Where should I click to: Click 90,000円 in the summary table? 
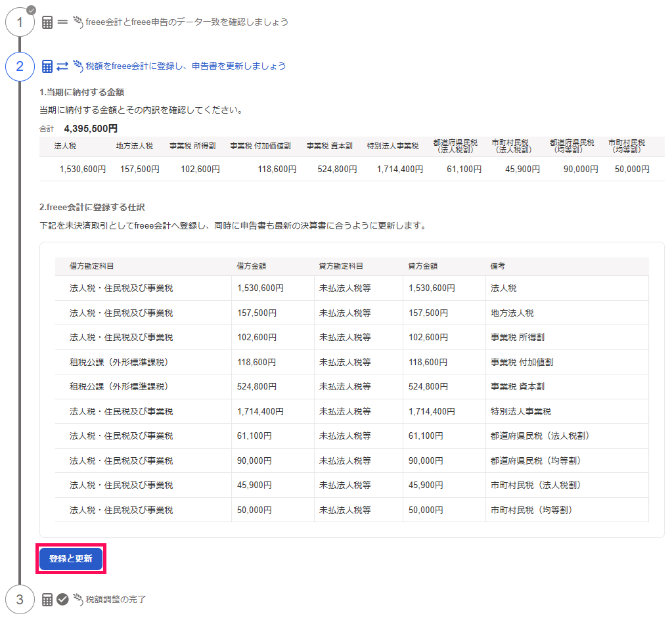[x=581, y=169]
